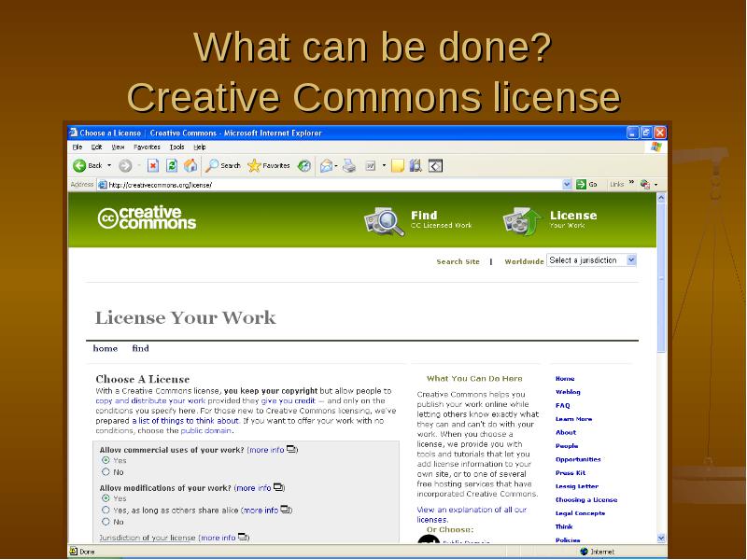Open 'View an explanation of all our licenses' link
This screenshot has width=747, height=560.
pyautogui.click(x=472, y=514)
